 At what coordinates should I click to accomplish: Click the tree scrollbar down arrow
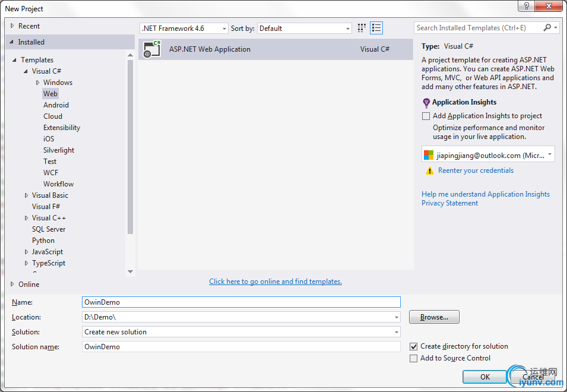point(130,271)
